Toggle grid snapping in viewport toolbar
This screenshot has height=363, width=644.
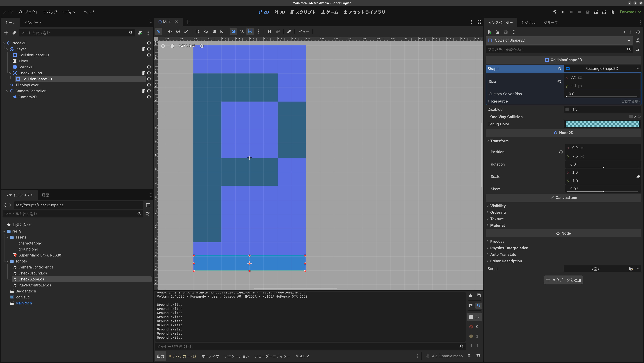click(250, 32)
